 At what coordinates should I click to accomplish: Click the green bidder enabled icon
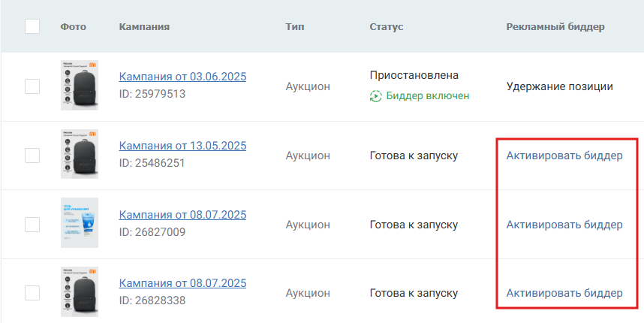click(x=375, y=96)
